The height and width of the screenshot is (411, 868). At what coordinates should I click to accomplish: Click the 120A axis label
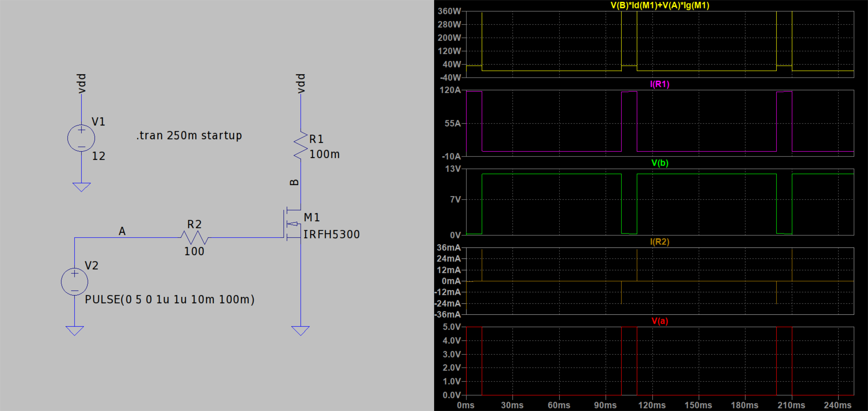450,90
